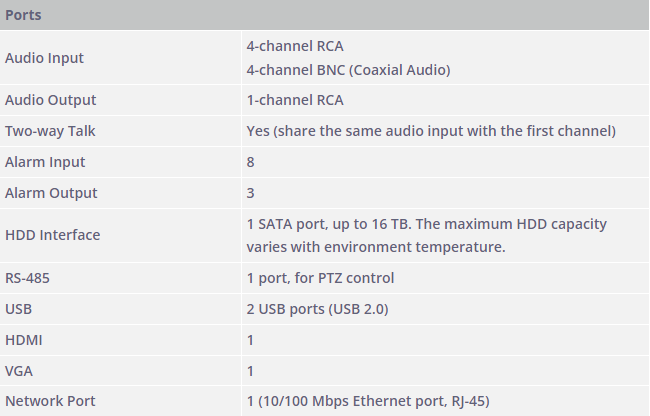Image resolution: width=650 pixels, height=416 pixels.
Task: Click the 4-channel RCA text
Action: point(295,46)
